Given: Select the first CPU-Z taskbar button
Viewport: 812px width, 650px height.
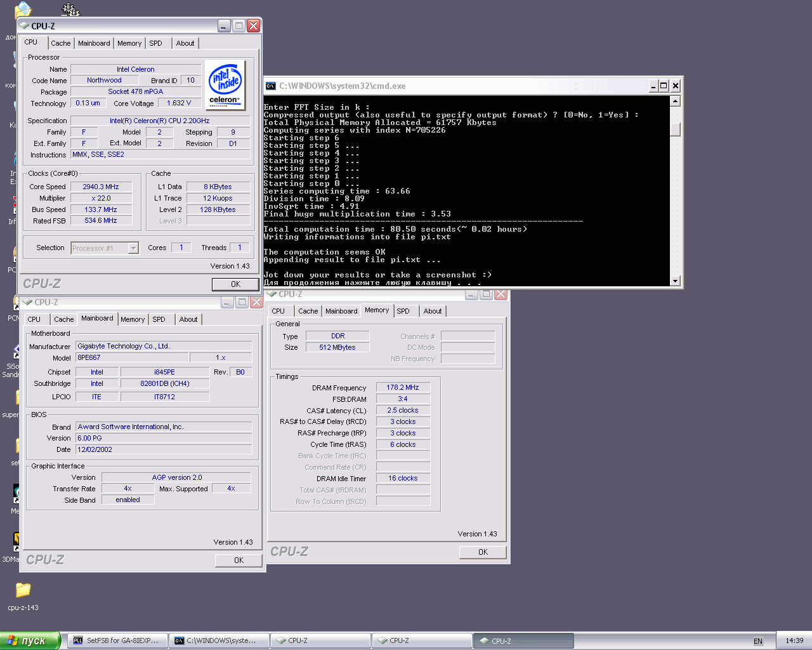Looking at the screenshot, I should pyautogui.click(x=320, y=640).
